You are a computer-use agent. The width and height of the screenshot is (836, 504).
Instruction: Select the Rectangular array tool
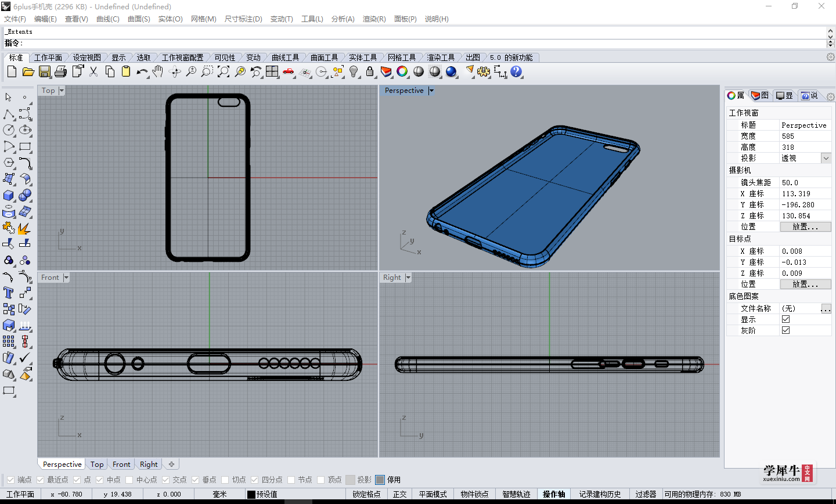[9, 341]
